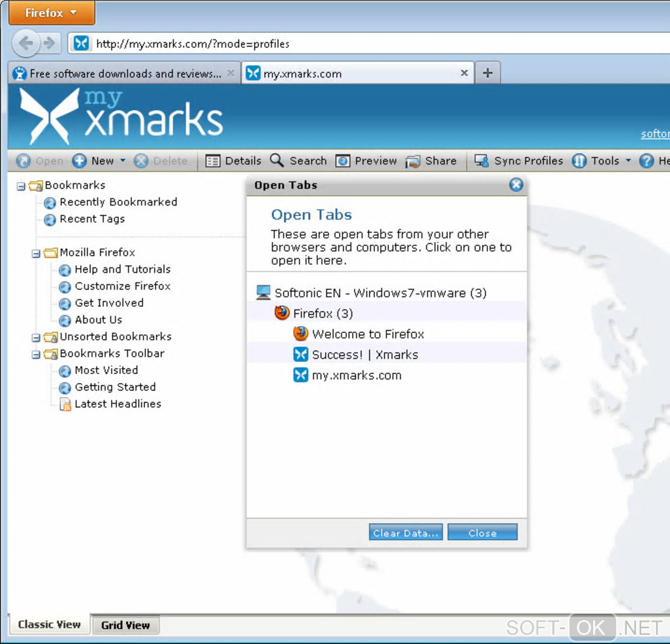Select Customize Firefox bookmark
The image size is (670, 644).
[x=123, y=286]
